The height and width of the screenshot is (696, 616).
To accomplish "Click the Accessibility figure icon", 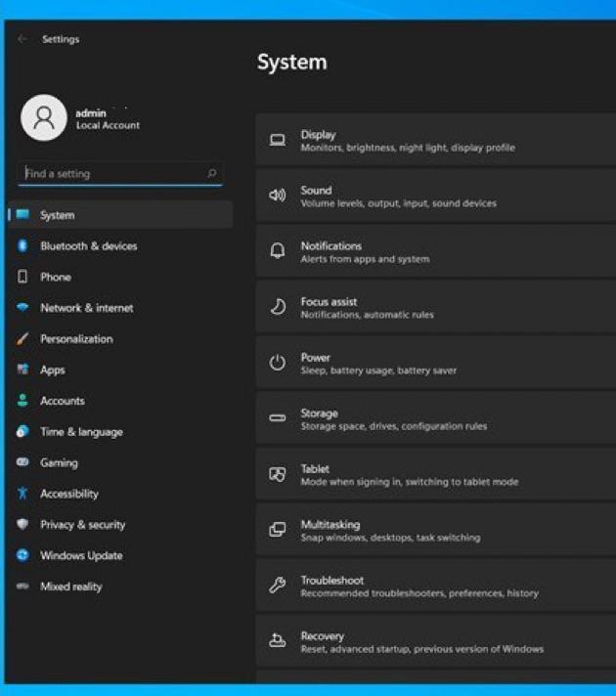I will 22,493.
